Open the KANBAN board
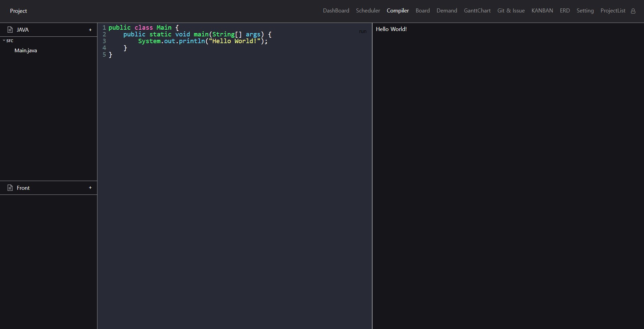Screen dimensions: 644x329 point(542,10)
